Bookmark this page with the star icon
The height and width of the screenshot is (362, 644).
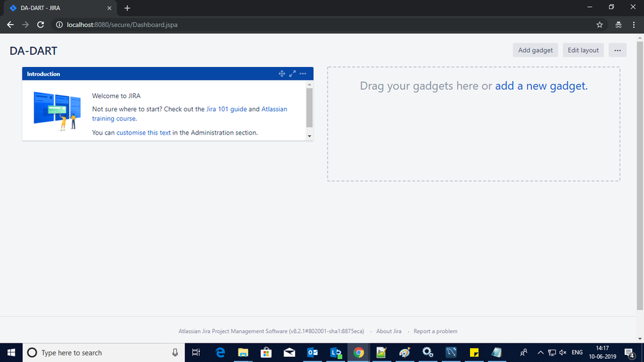coord(600,24)
